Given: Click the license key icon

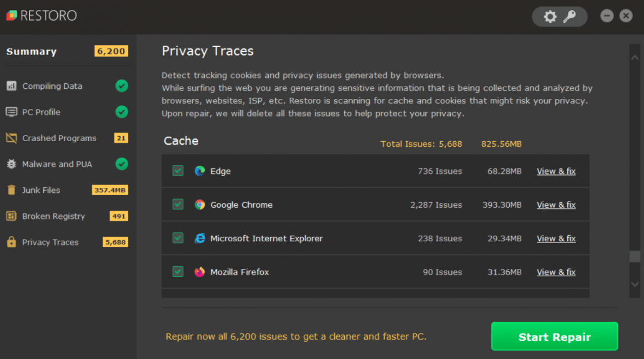Looking at the screenshot, I should 571,17.
